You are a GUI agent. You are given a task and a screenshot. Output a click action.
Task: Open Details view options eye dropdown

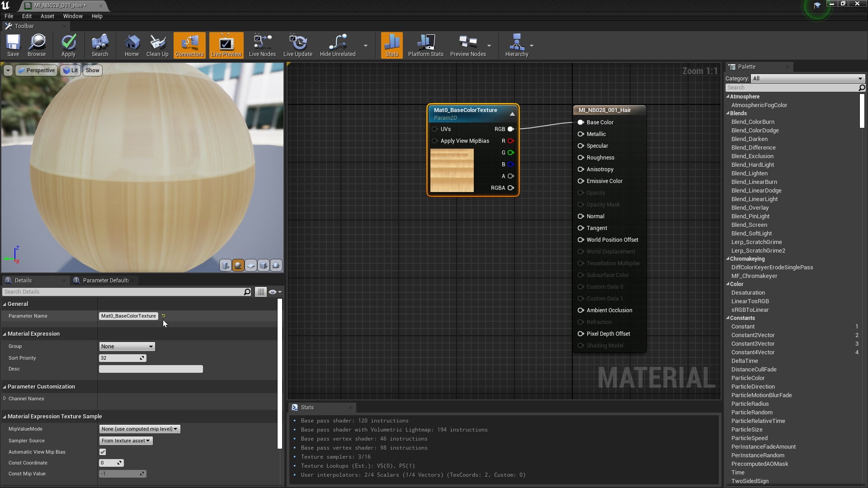click(x=275, y=292)
